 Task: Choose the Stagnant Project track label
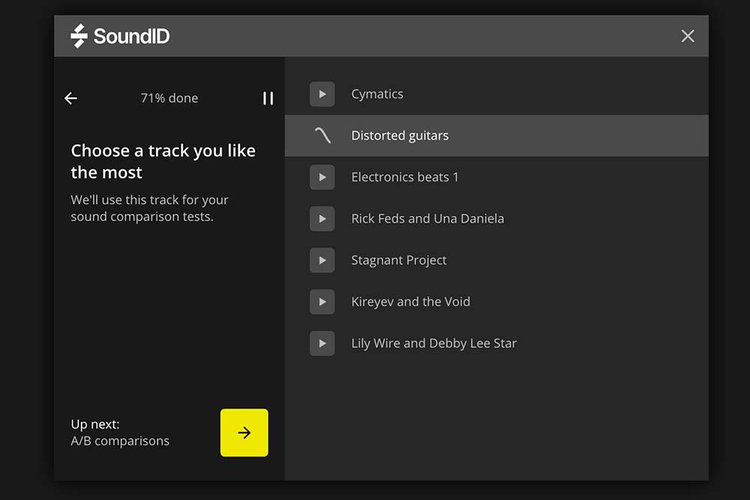[x=399, y=260]
